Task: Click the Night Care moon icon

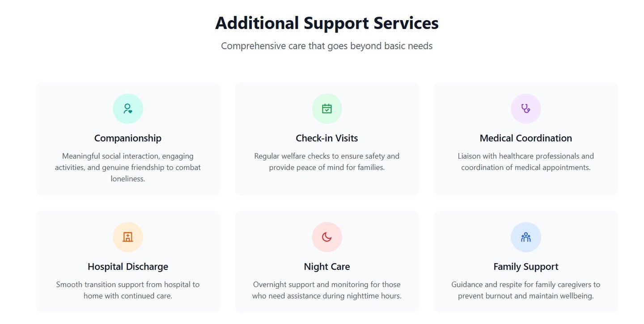Action: [x=327, y=237]
